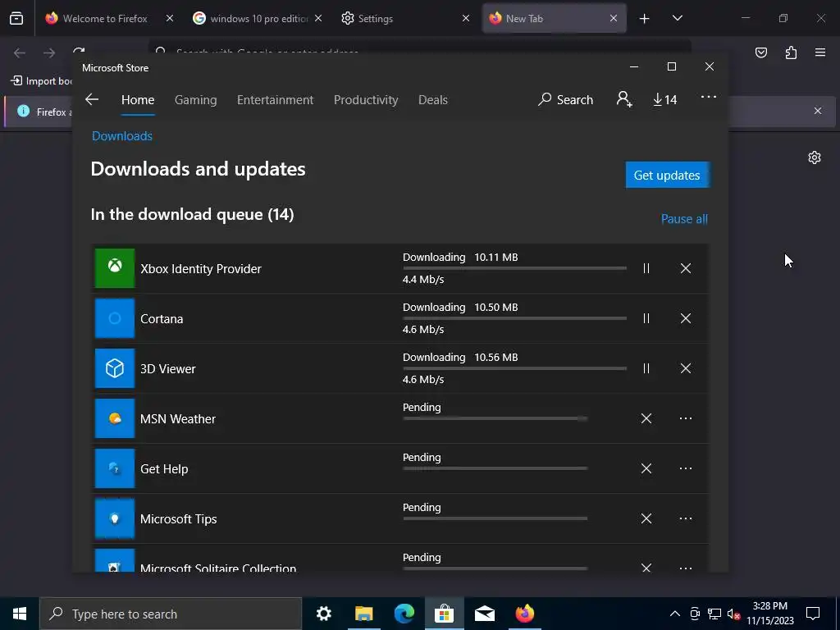Viewport: 840px width, 630px height.
Task: Open the Windows Start menu
Action: (x=20, y=614)
